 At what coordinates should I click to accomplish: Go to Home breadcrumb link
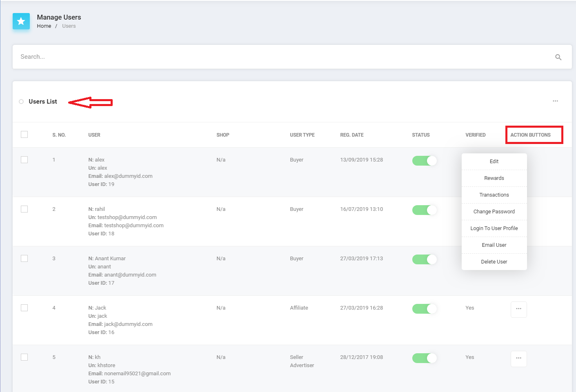tap(44, 26)
